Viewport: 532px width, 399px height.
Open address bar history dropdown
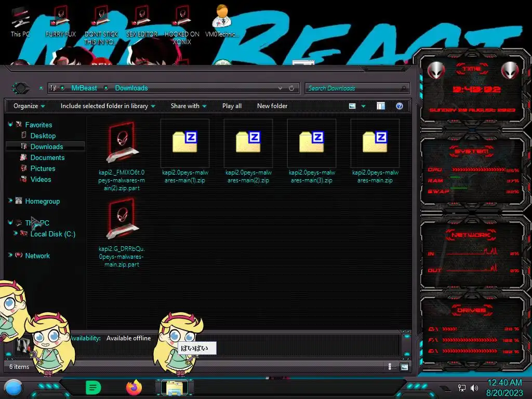(280, 88)
